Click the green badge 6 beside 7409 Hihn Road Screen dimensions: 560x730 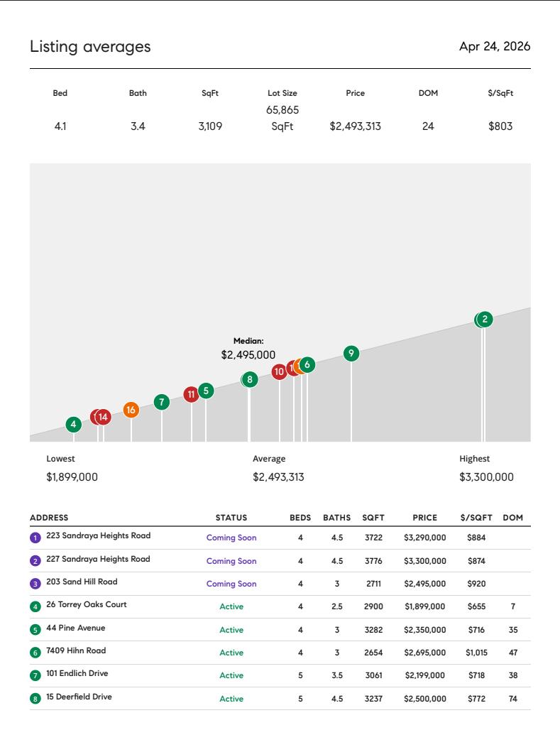[35, 653]
